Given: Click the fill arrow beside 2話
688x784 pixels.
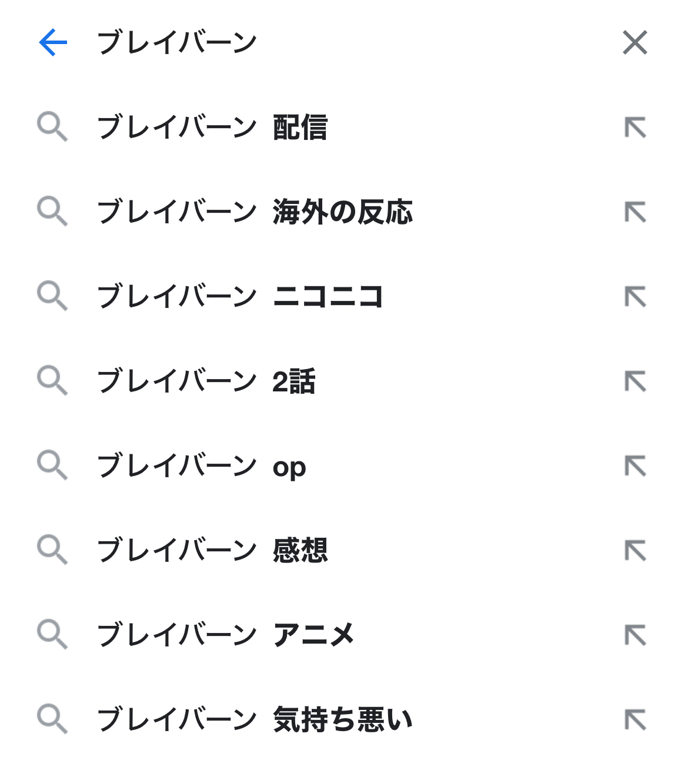Looking at the screenshot, I should [x=635, y=381].
